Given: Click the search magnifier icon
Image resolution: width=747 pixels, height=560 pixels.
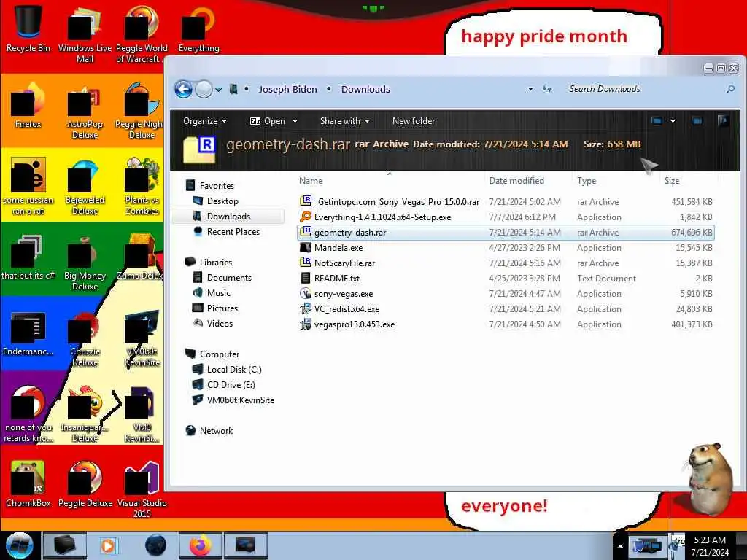Looking at the screenshot, I should 729,89.
